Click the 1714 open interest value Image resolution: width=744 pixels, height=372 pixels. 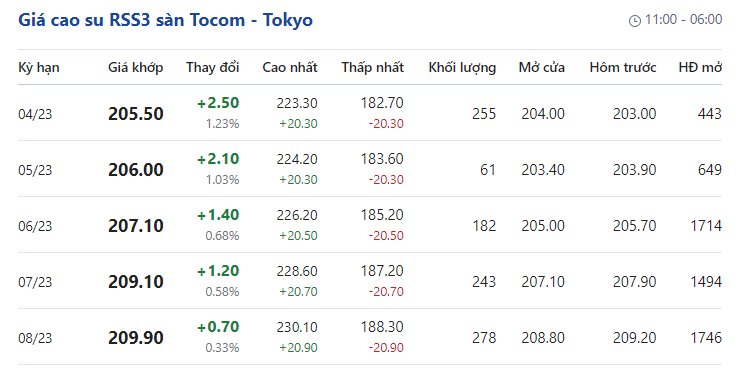tap(706, 226)
